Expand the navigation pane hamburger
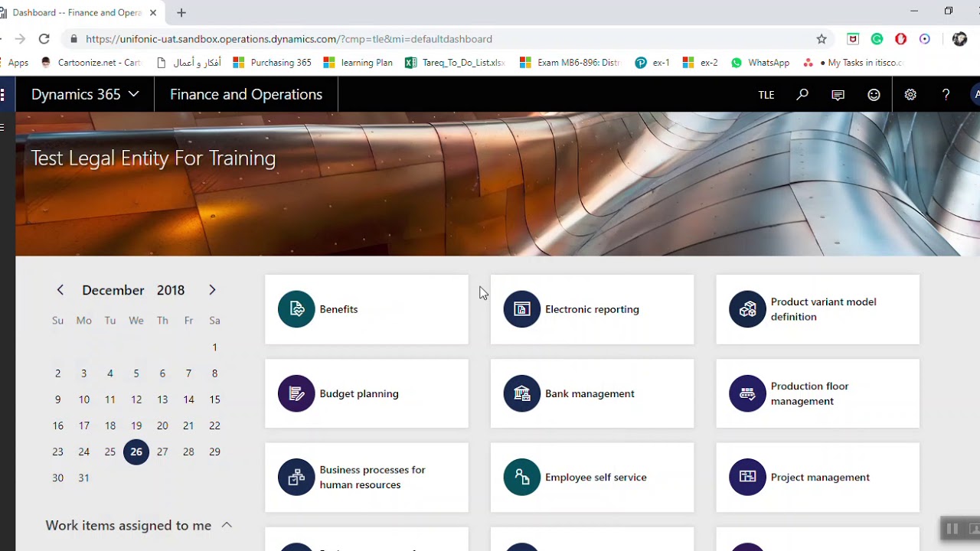 (3, 127)
